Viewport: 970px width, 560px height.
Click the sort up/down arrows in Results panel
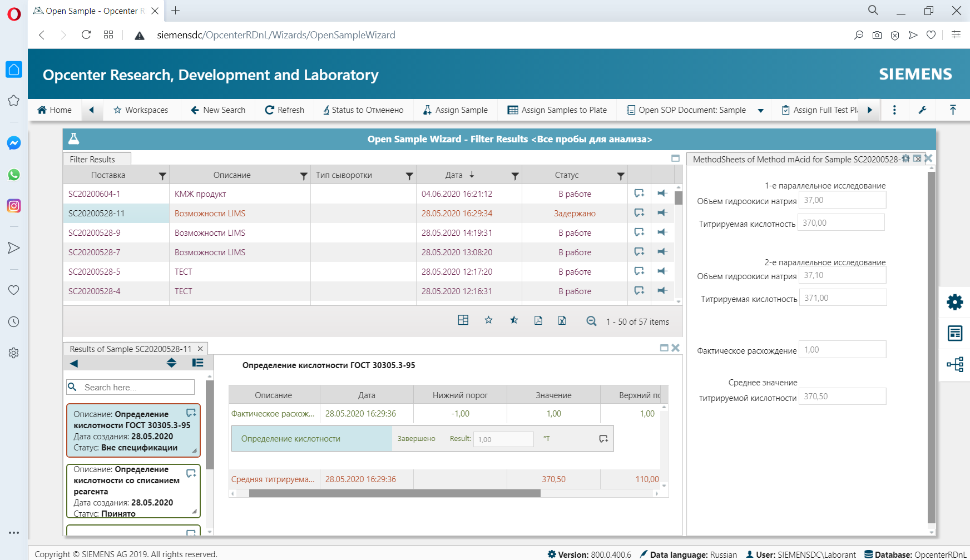coord(171,363)
